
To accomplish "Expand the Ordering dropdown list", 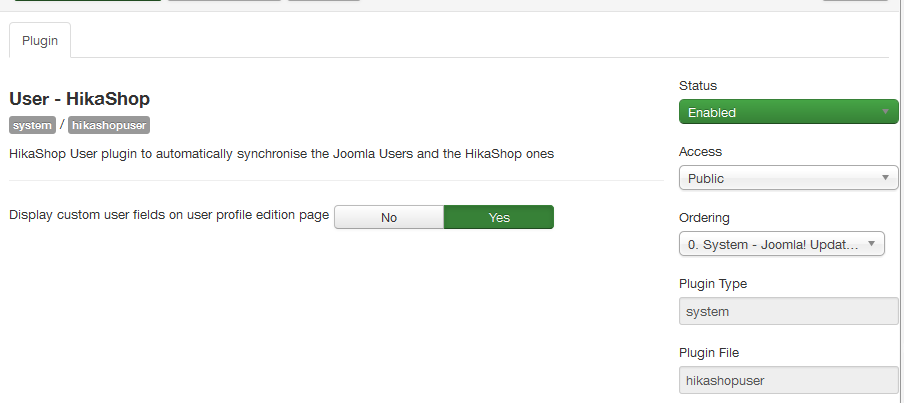I will click(780, 244).
